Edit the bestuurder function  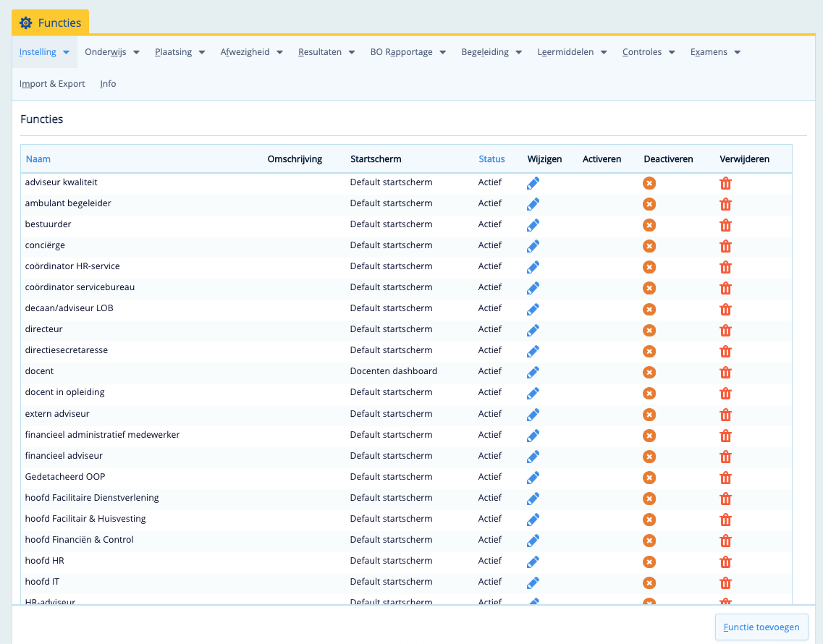pyautogui.click(x=533, y=225)
